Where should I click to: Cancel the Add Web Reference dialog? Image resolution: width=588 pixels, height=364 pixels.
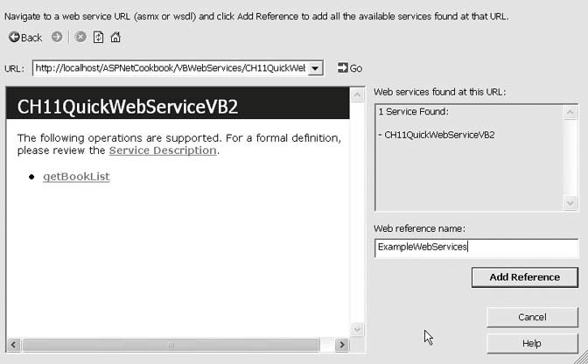coord(532,317)
